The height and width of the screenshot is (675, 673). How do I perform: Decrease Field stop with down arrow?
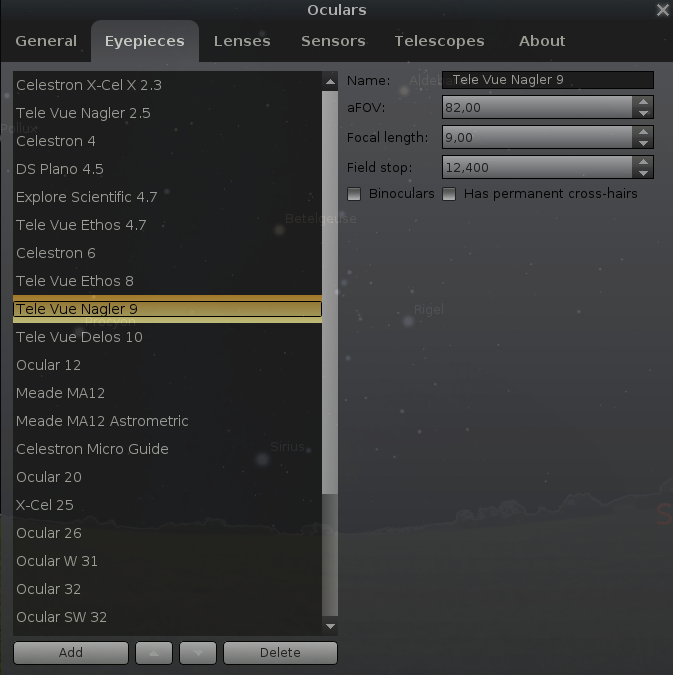[643, 173]
